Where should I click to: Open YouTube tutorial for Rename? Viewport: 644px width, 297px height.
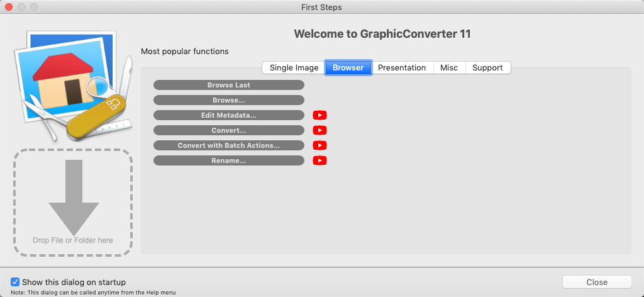(319, 160)
